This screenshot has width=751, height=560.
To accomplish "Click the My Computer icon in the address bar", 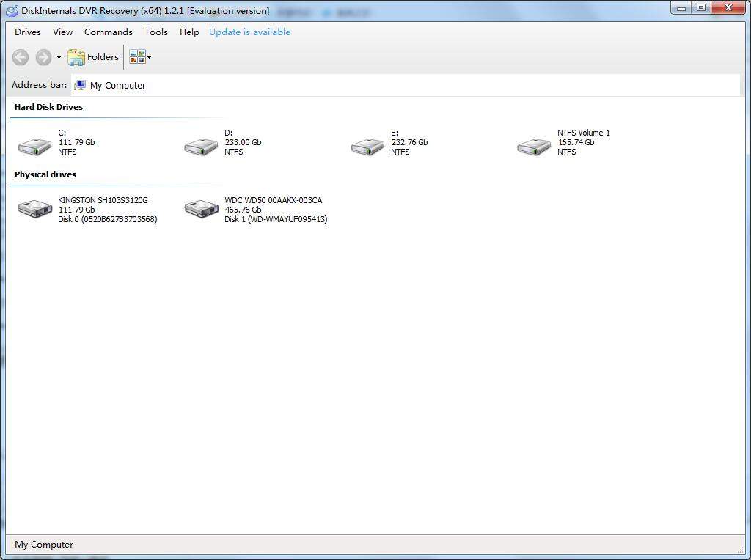I will point(79,85).
